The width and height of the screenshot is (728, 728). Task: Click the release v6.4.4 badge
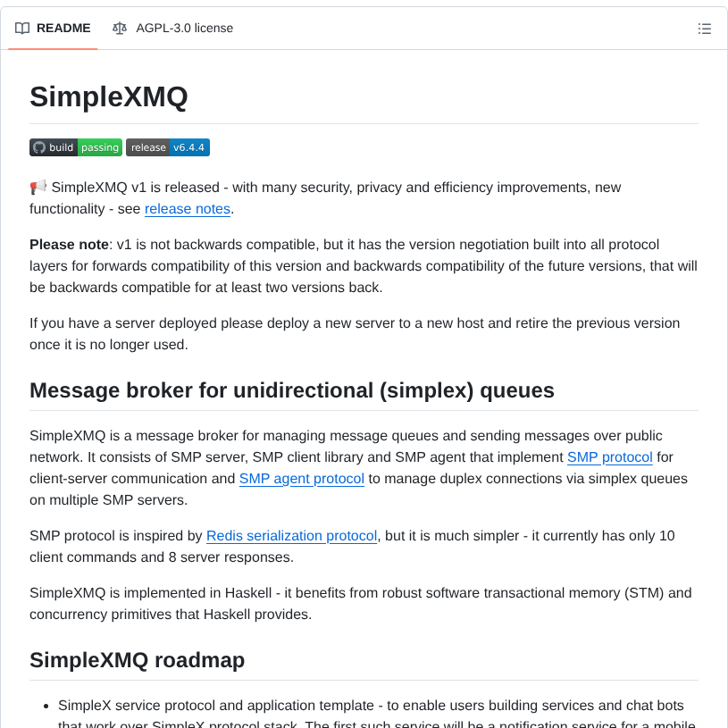[x=168, y=147]
